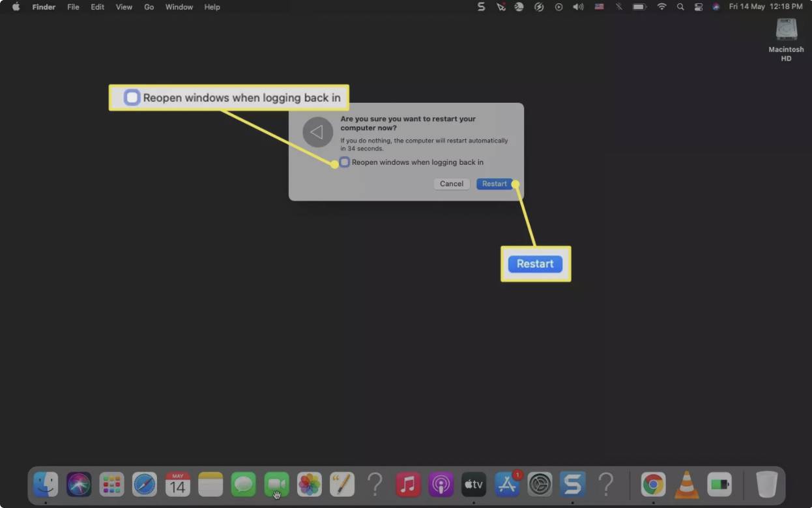
Task: Open the Apple menu
Action: [16, 7]
